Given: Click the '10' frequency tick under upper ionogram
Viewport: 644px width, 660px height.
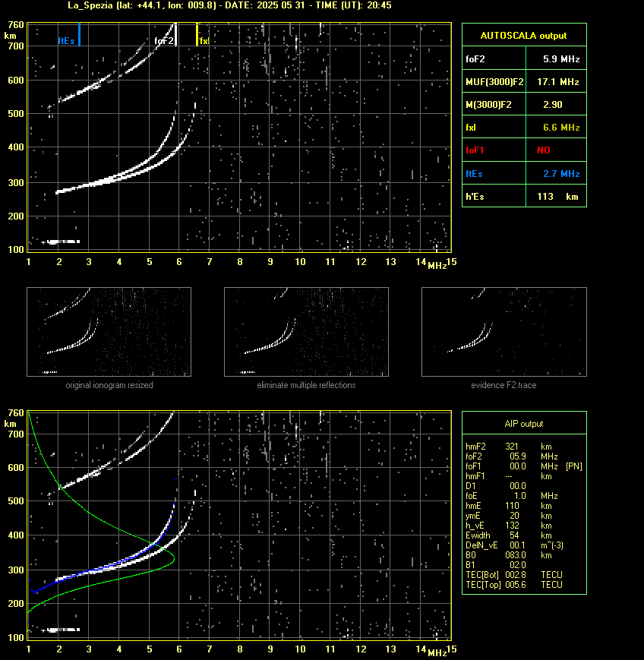Looking at the screenshot, I should (x=300, y=262).
